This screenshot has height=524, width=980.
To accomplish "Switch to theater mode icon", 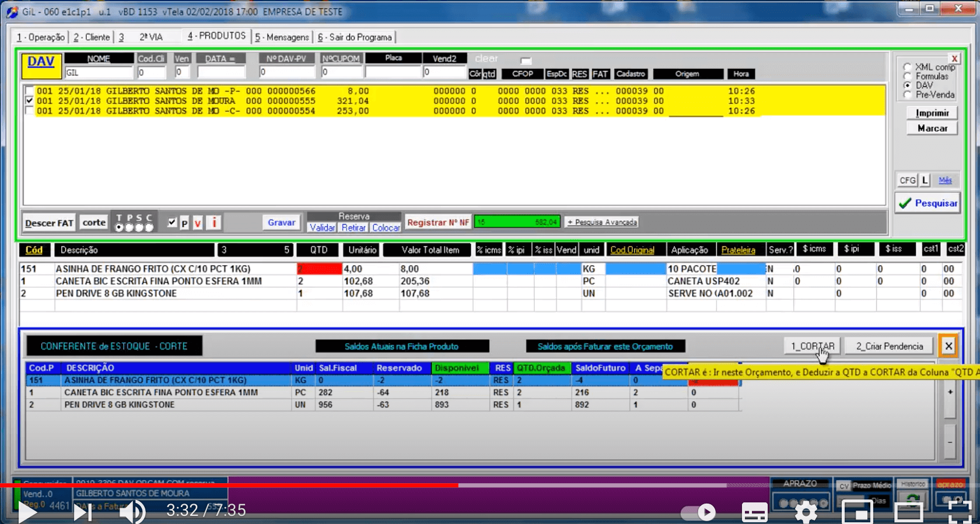I will pos(908,512).
